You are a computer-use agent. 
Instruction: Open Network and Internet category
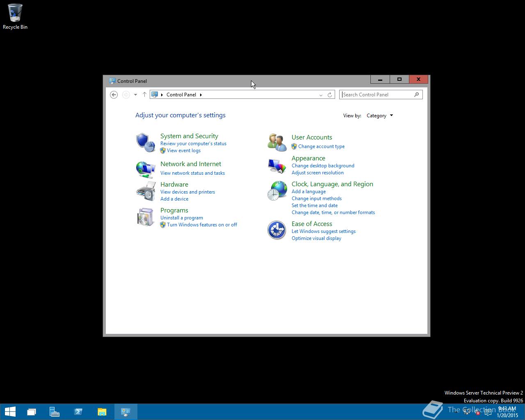click(191, 164)
